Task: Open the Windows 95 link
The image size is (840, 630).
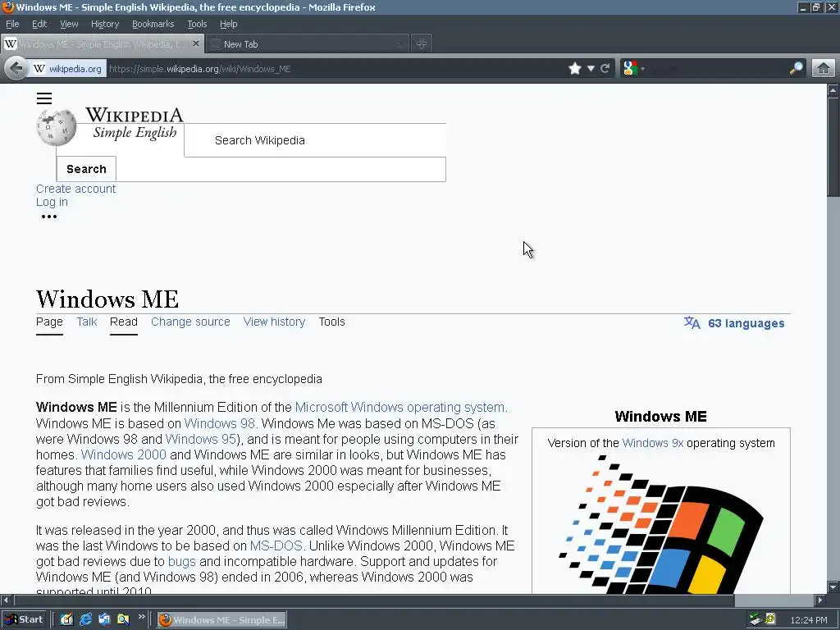Action: click(x=201, y=440)
